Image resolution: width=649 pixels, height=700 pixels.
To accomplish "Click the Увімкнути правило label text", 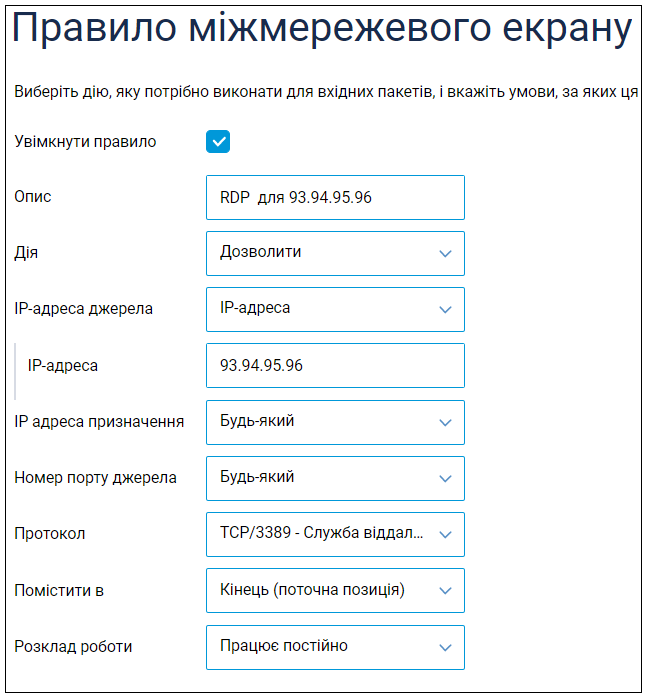I will pos(85,142).
